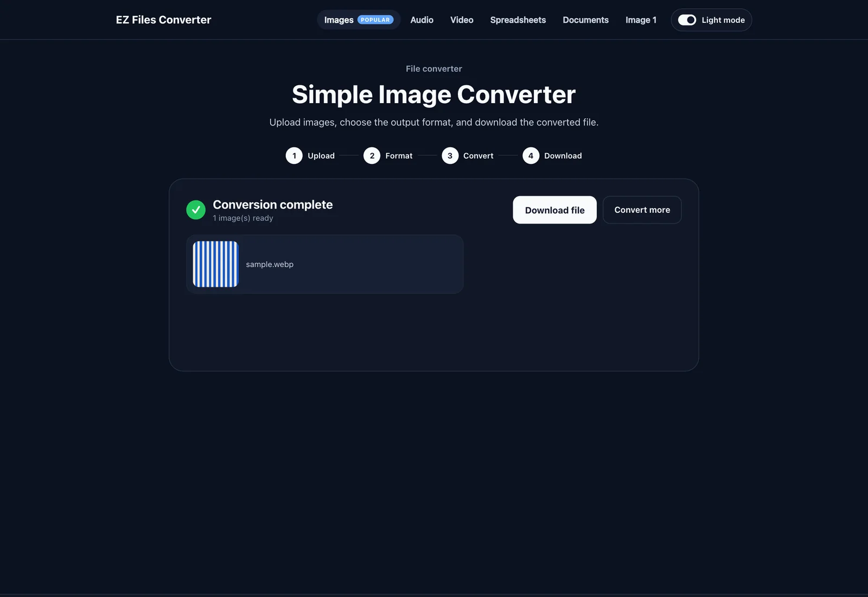Screen dimensions: 868x597
Task: Go to the Video converter tab
Action: (462, 20)
